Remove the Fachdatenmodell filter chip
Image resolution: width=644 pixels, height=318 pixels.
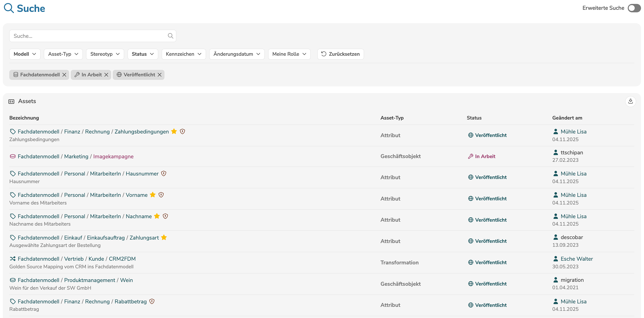click(64, 75)
